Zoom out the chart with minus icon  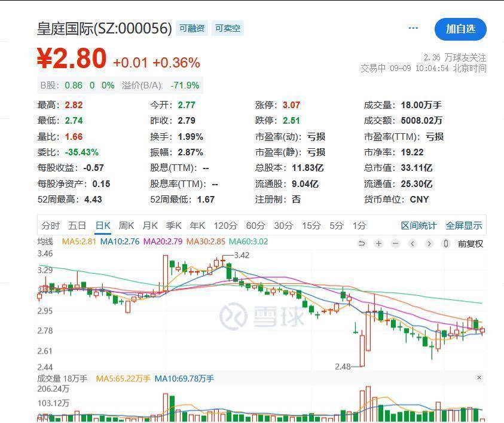395,243
